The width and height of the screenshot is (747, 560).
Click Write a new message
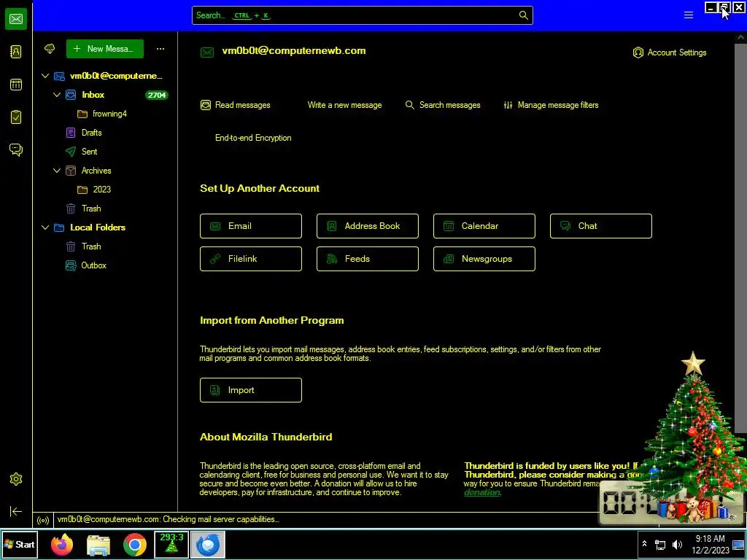[344, 105]
